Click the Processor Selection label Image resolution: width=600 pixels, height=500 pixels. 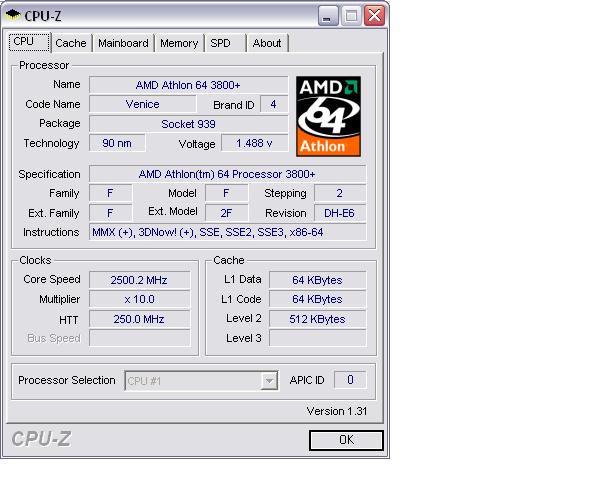tap(67, 380)
